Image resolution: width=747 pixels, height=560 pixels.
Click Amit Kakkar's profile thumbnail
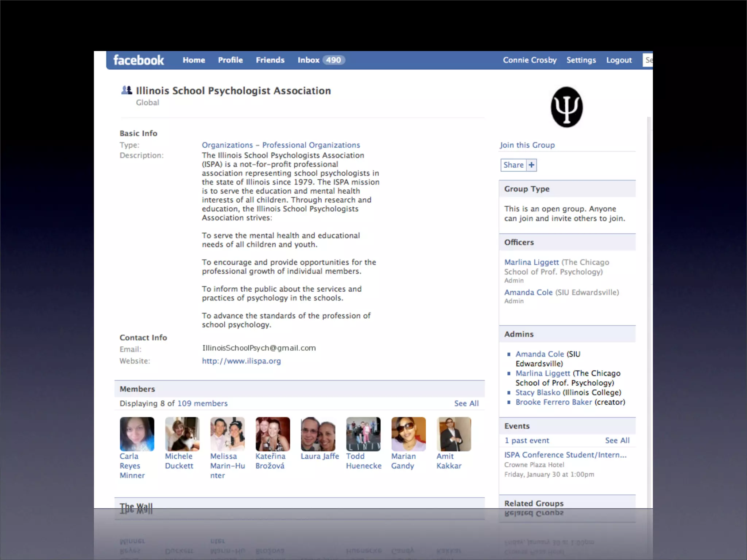click(x=453, y=434)
